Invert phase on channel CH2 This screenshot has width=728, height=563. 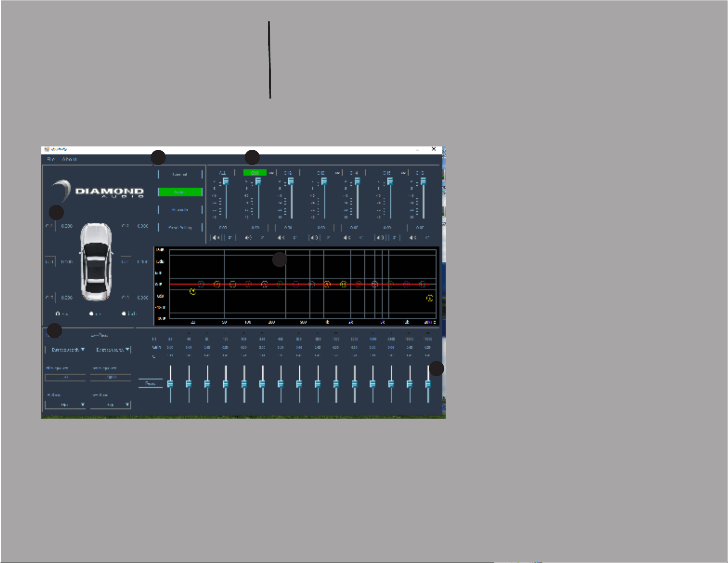coord(295,237)
